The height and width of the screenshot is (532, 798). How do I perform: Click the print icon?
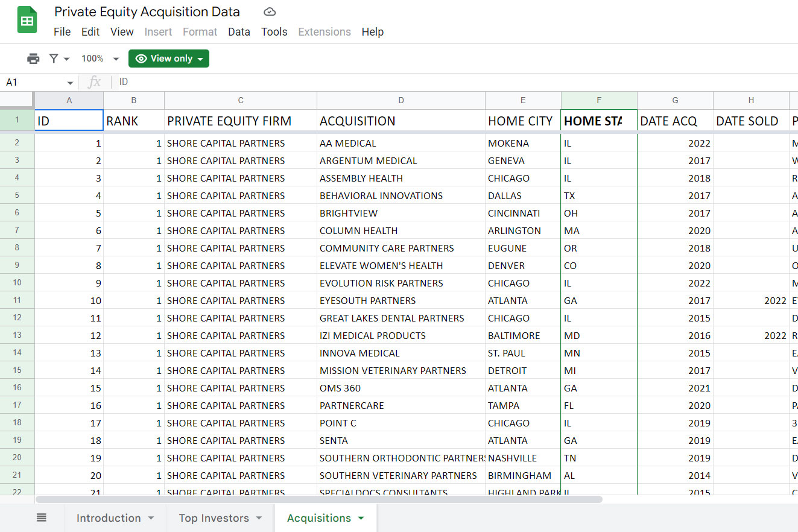tap(33, 59)
